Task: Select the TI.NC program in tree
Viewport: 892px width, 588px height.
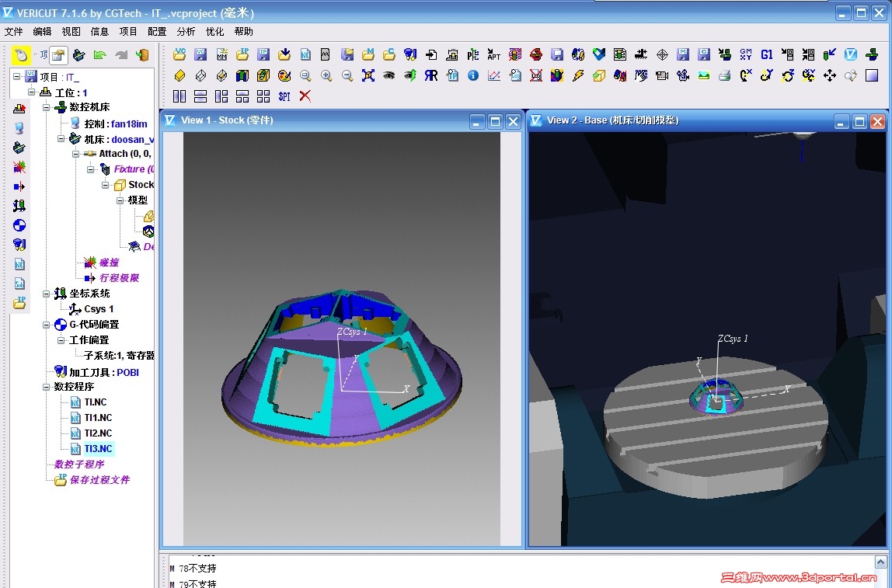Action: [96, 402]
